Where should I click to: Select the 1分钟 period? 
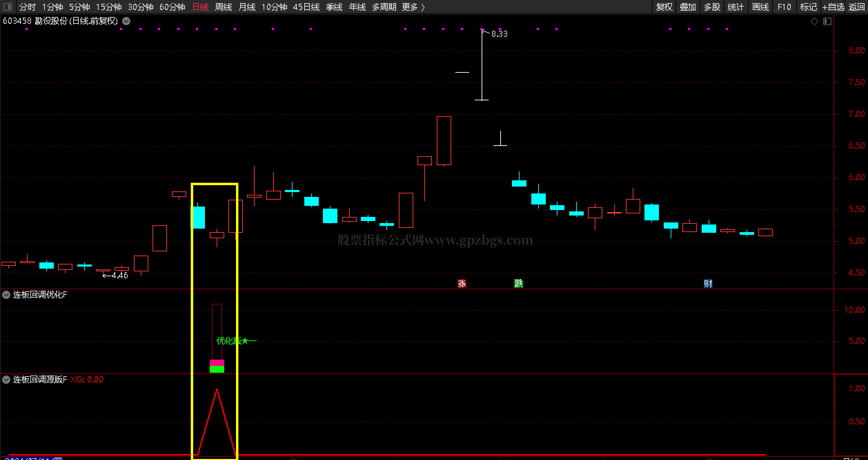tap(52, 7)
